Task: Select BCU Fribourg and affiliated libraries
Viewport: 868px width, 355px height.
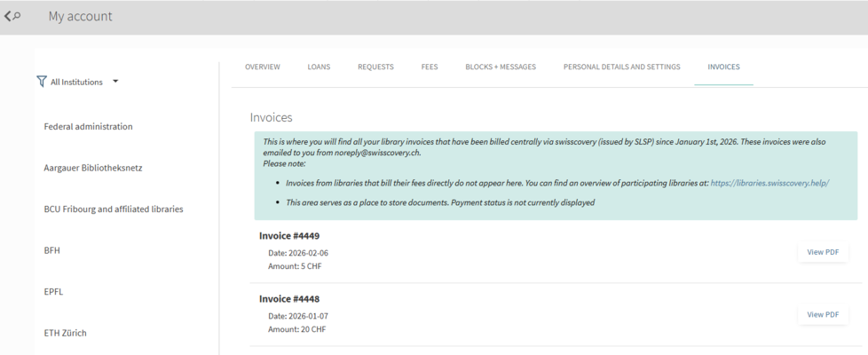Action: point(114,209)
